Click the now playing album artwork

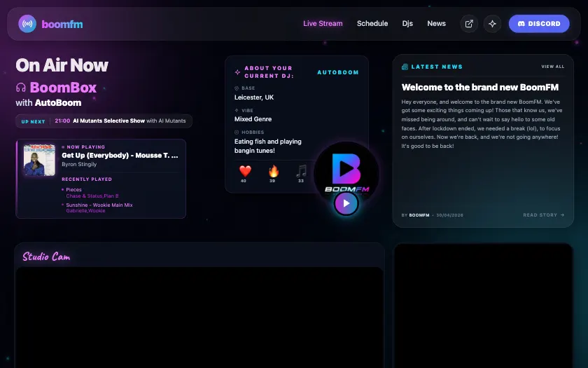pos(39,160)
